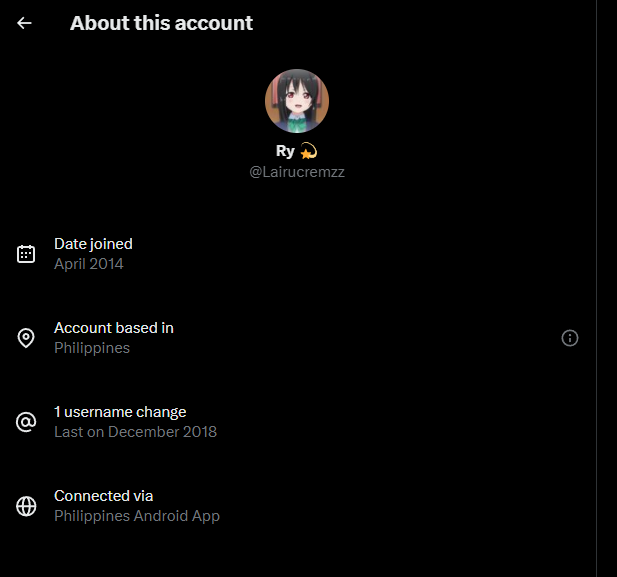
Task: Click the calendar icon next to Date joined
Action: coord(26,254)
